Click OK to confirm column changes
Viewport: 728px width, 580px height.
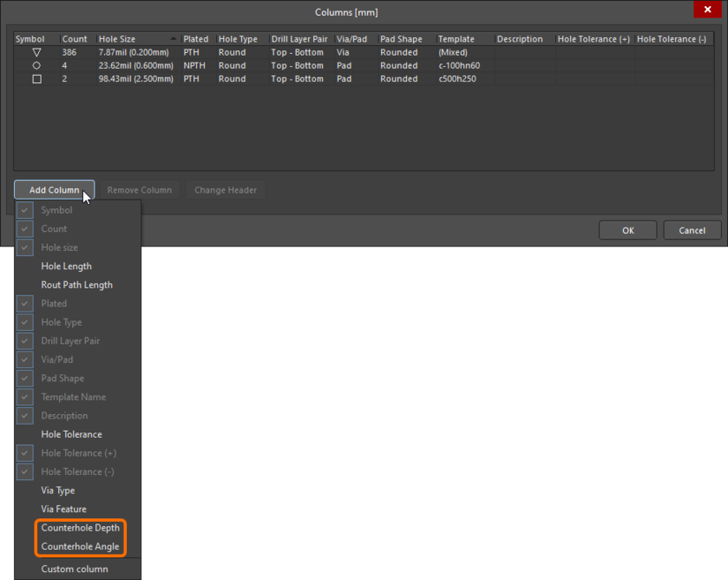(x=627, y=230)
